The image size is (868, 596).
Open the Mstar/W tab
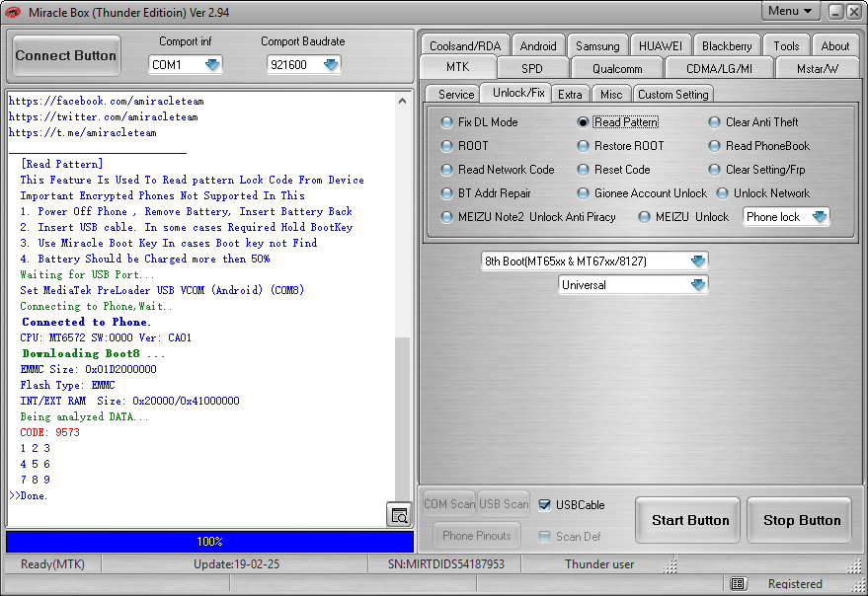[x=817, y=69]
